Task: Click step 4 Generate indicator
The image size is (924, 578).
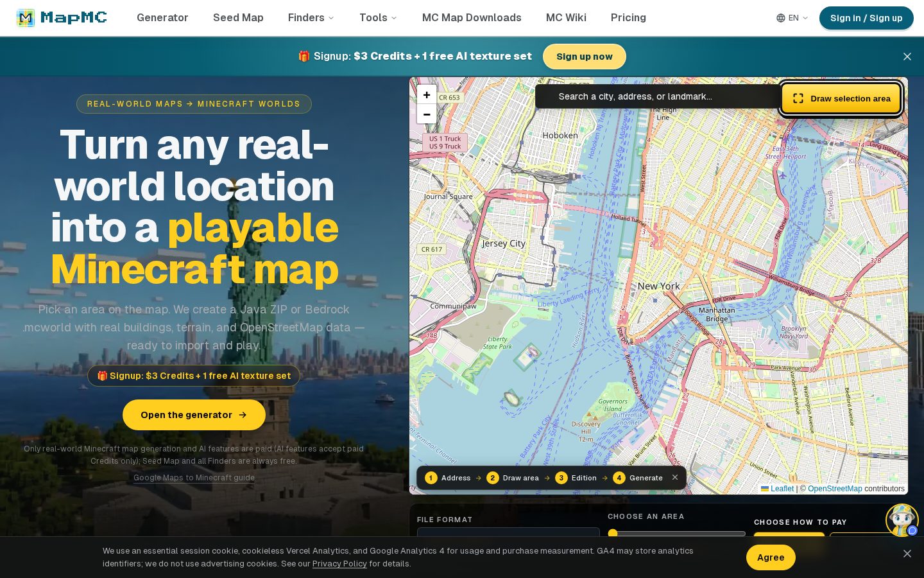Action: [x=638, y=478]
